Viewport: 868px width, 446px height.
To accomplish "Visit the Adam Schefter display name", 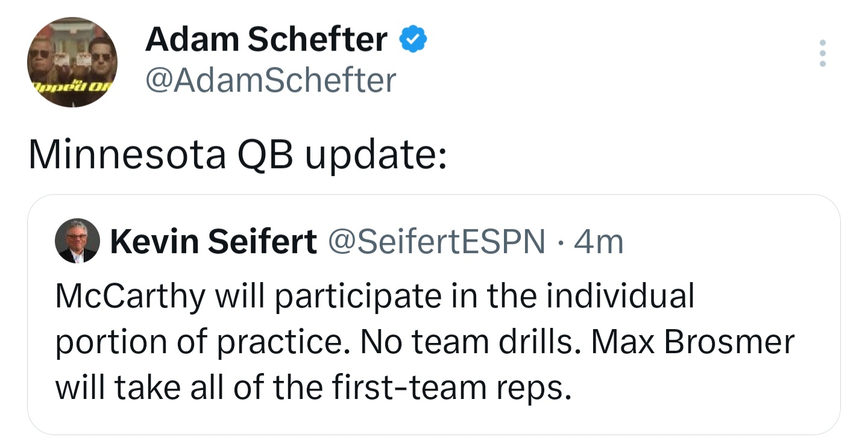I will point(266,40).
